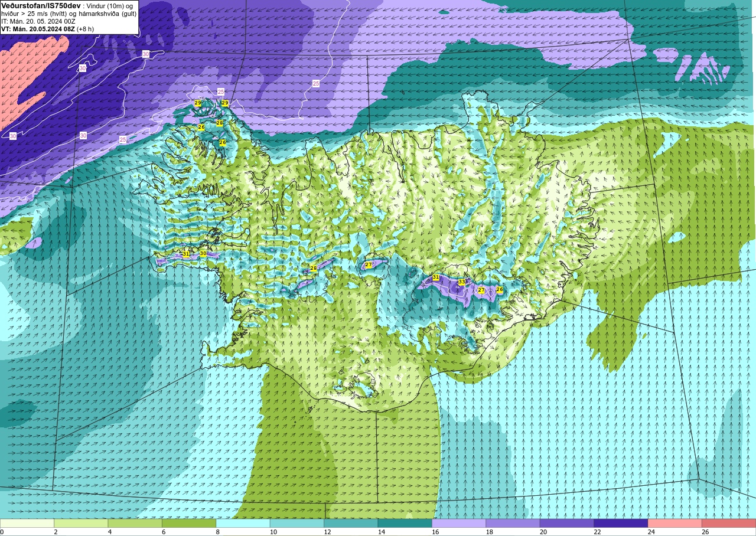756x536 pixels.
Task: Select the above-26 m/s coral red legend swatch
Action: point(729,523)
